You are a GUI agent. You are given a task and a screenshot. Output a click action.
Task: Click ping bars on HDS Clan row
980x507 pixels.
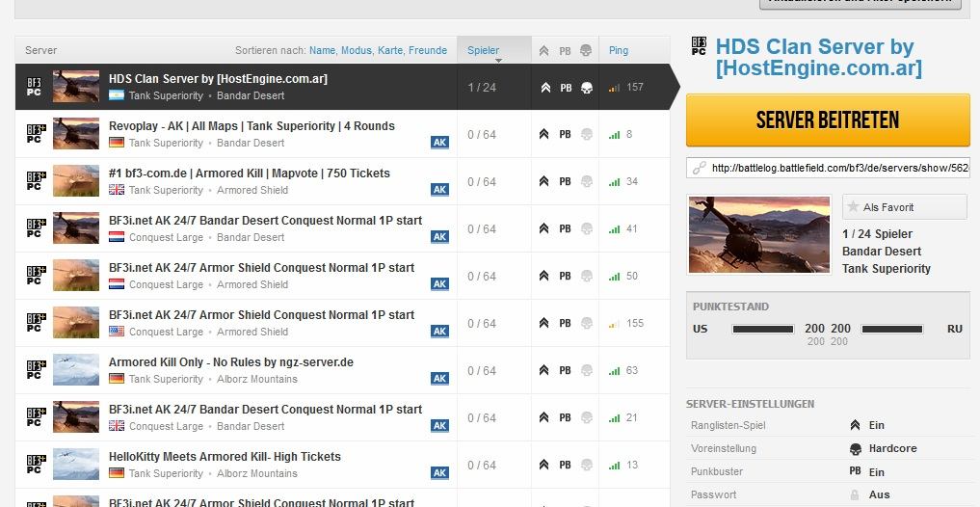click(614, 88)
